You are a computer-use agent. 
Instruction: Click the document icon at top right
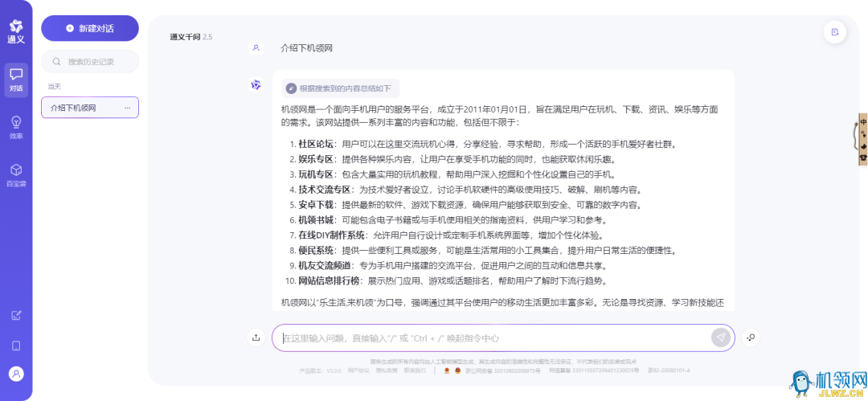tap(835, 31)
